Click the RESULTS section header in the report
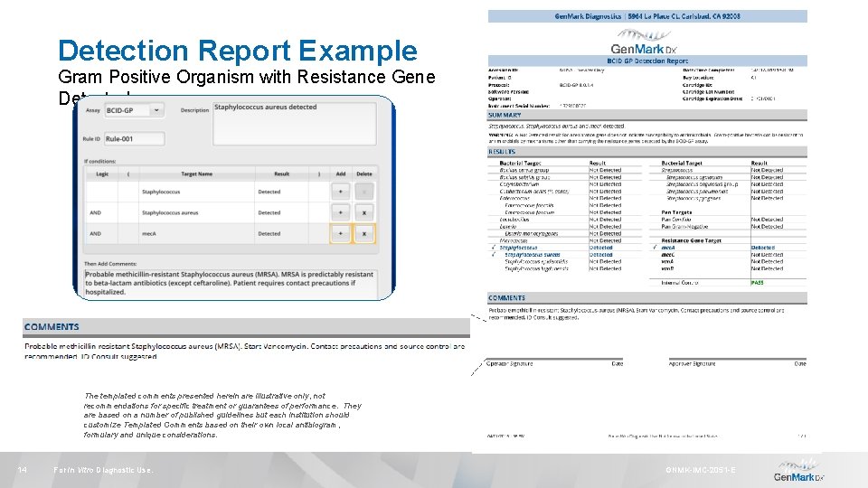The height and width of the screenshot is (488, 868). coord(647,152)
